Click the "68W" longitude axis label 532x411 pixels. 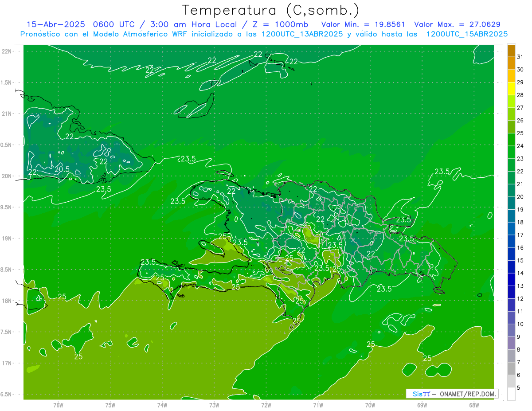[x=474, y=405]
